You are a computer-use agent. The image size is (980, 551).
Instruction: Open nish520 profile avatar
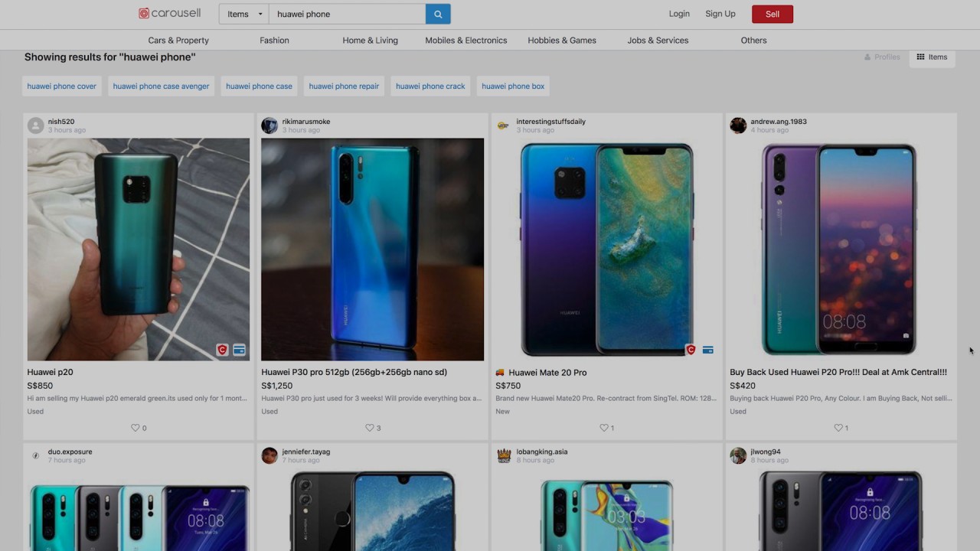coord(35,126)
